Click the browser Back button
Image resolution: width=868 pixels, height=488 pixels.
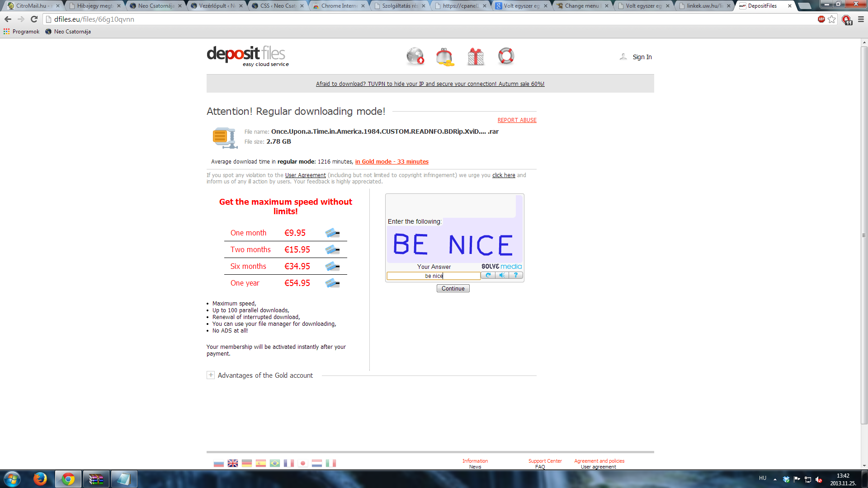[x=8, y=19]
